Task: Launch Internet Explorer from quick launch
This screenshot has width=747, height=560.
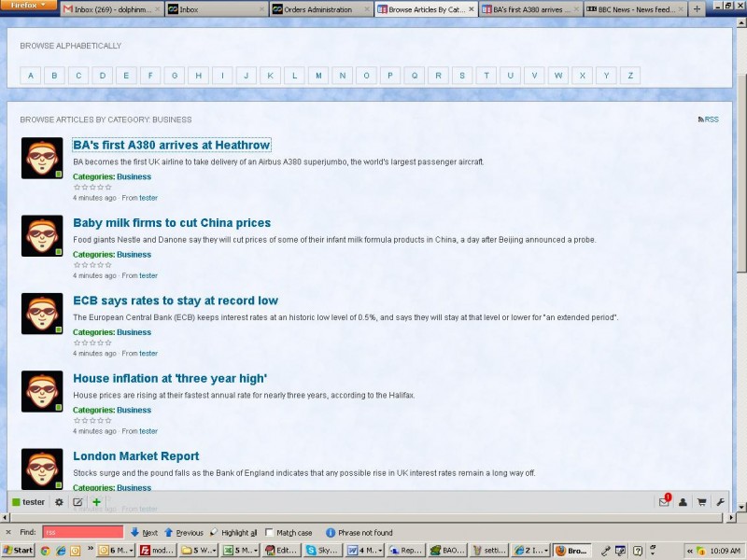Action: coord(61,551)
